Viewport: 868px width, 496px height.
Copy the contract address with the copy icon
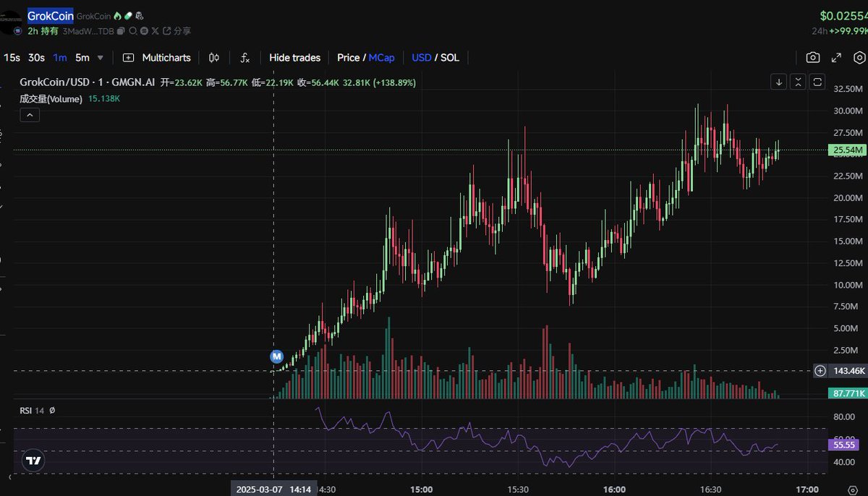tap(121, 31)
